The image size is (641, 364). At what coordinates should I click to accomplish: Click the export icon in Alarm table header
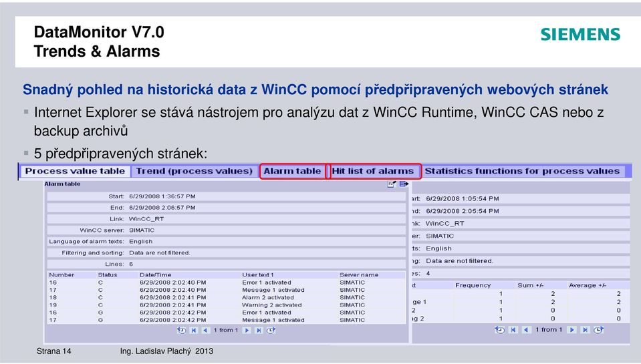coord(404,184)
